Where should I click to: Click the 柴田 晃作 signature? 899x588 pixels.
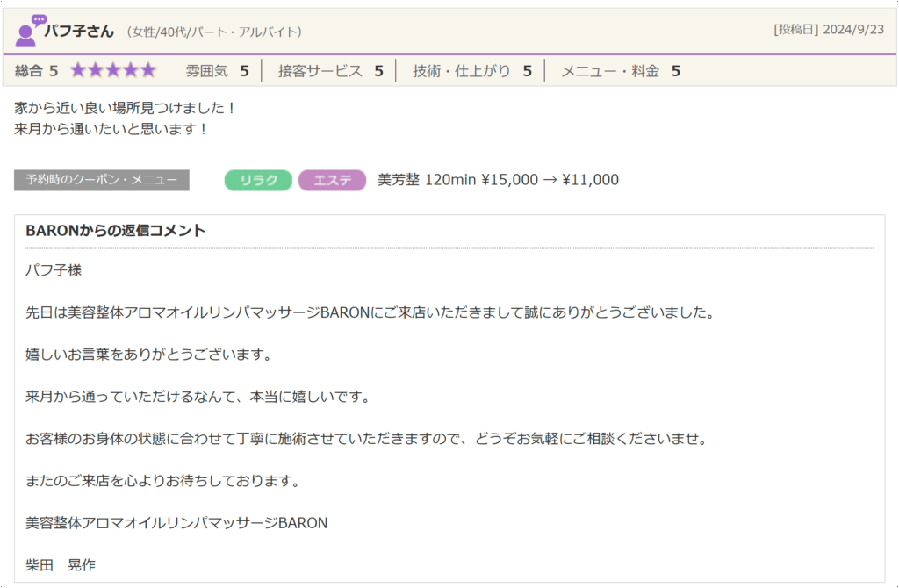click(x=61, y=565)
